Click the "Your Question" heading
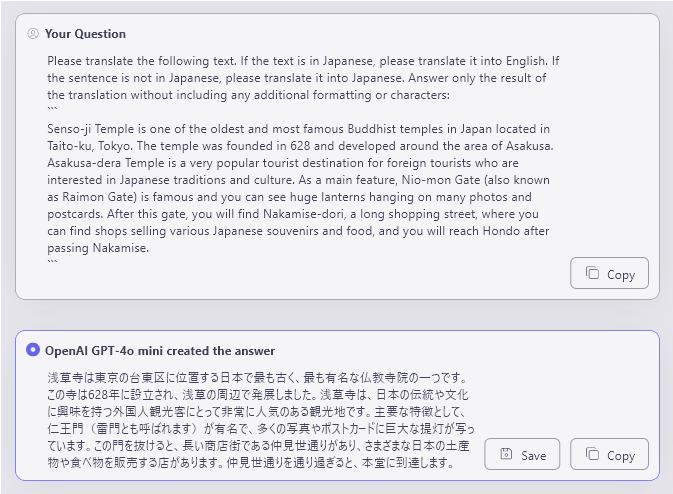This screenshot has width=673, height=494. [85, 34]
